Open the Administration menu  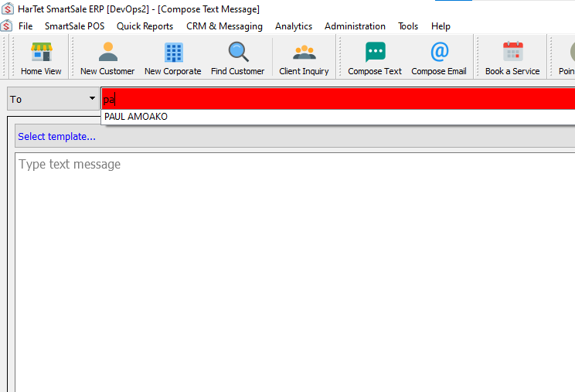click(x=355, y=26)
